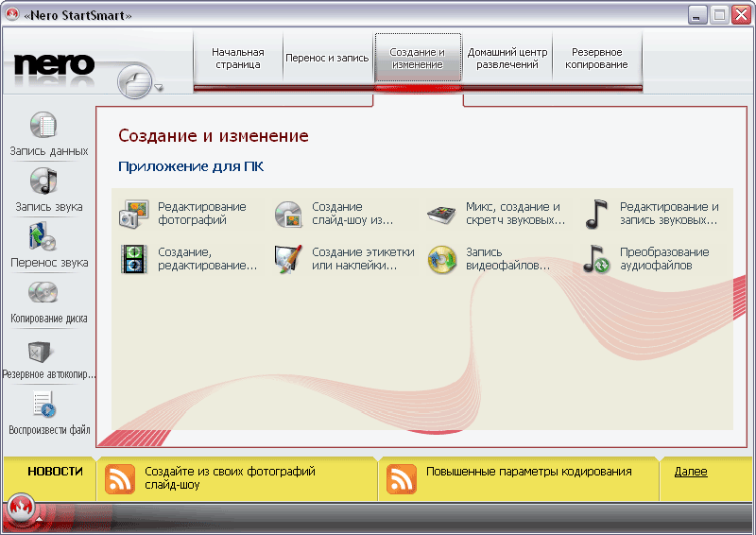The image size is (756, 535).
Task: Click the Создание, редактирование... text
Action: coord(208,259)
